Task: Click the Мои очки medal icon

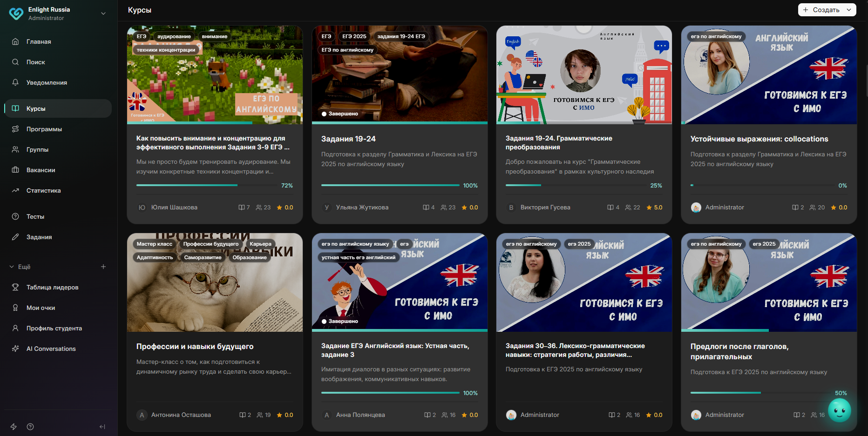Action: [15, 308]
